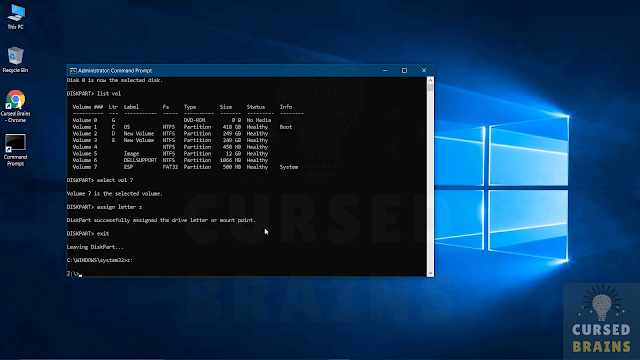
Task: Click the scrollbar down arrow in Command Prompt
Action: [x=430, y=273]
